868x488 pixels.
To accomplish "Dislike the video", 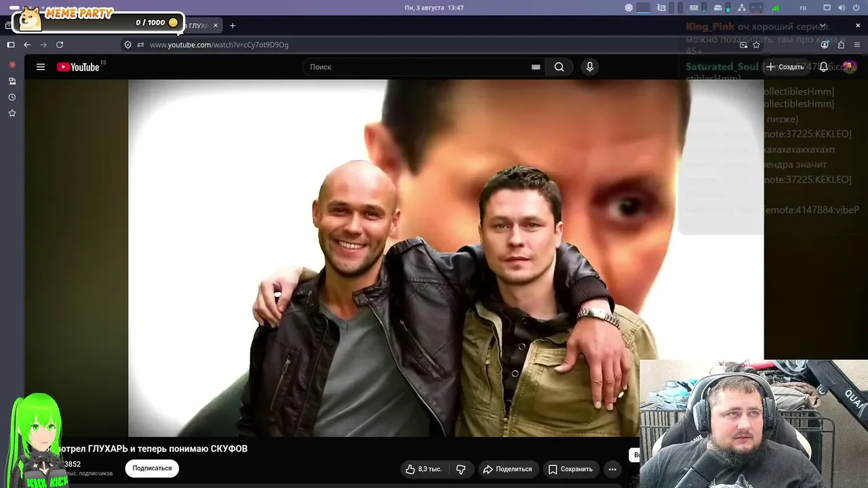I will pos(460,469).
